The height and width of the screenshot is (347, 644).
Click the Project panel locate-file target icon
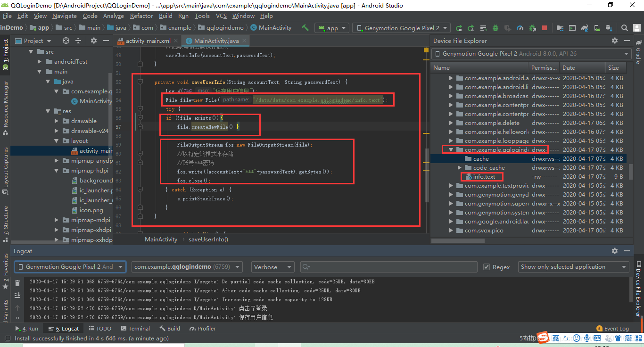pos(66,41)
